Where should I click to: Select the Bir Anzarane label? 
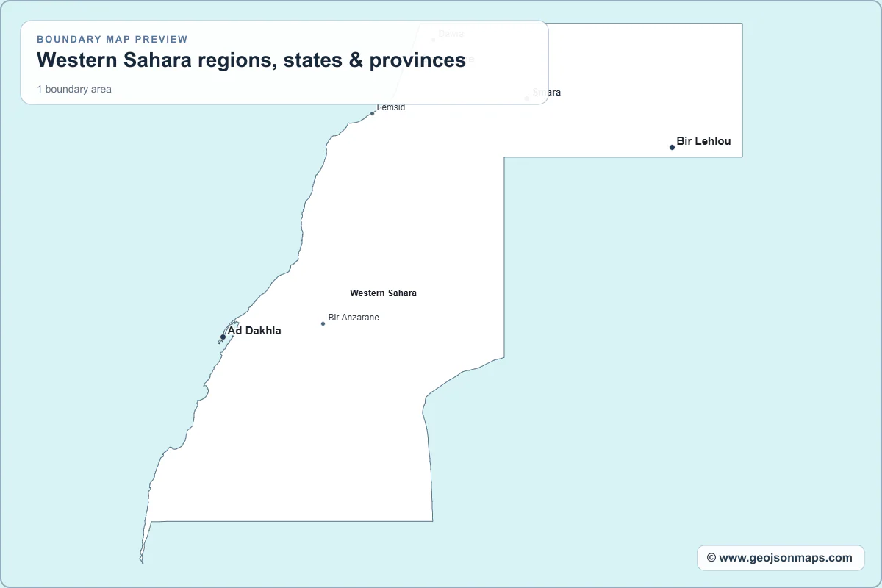354,318
